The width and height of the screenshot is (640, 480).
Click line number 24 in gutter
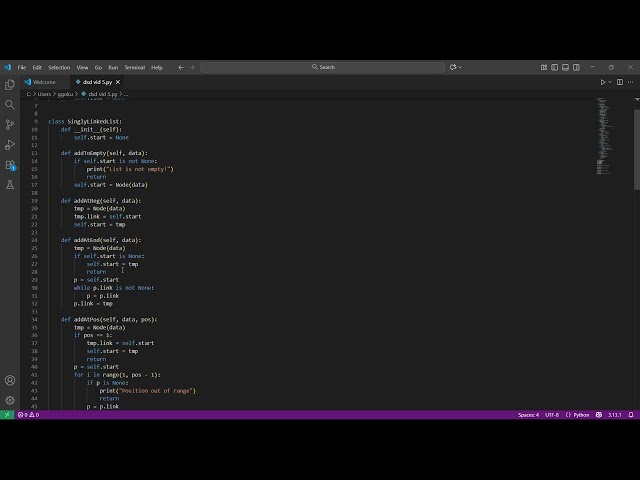pyautogui.click(x=34, y=240)
